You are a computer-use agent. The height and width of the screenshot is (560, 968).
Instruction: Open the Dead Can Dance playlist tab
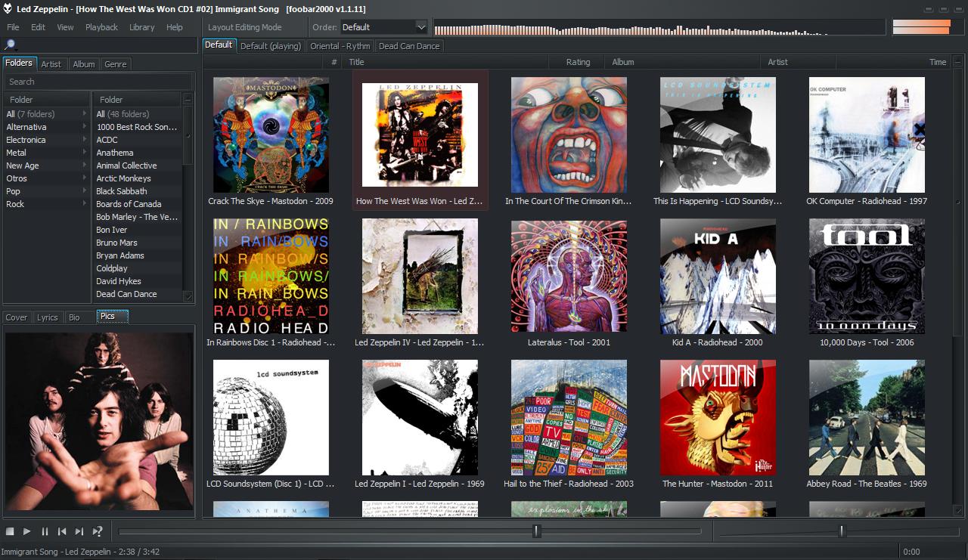coord(409,46)
